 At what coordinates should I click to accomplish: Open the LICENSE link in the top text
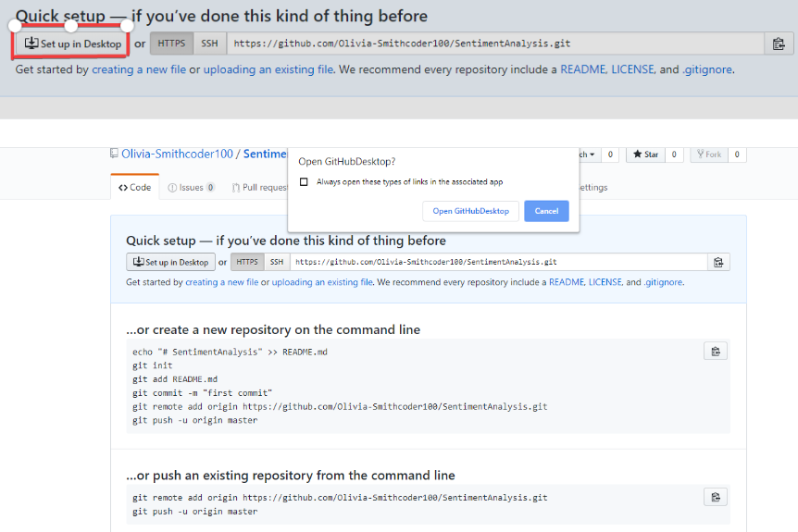click(632, 69)
